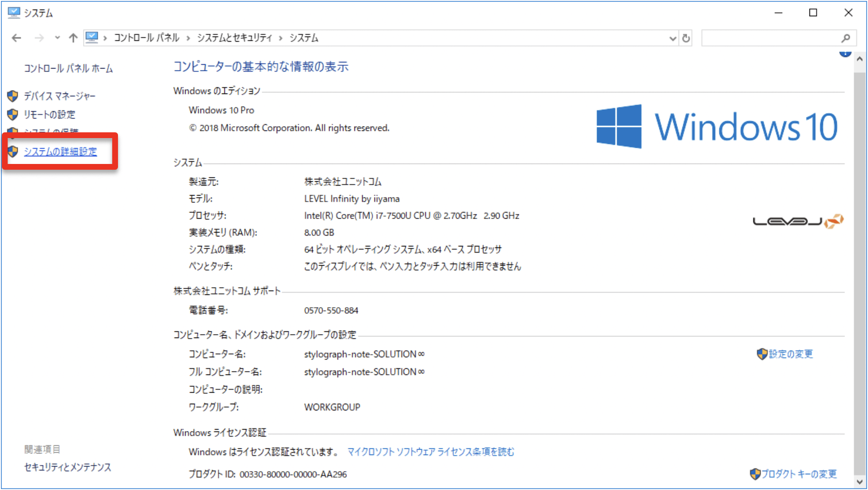The image size is (868, 490).
Task: Open コントロール パネル breadcrumb
Action: [x=146, y=38]
